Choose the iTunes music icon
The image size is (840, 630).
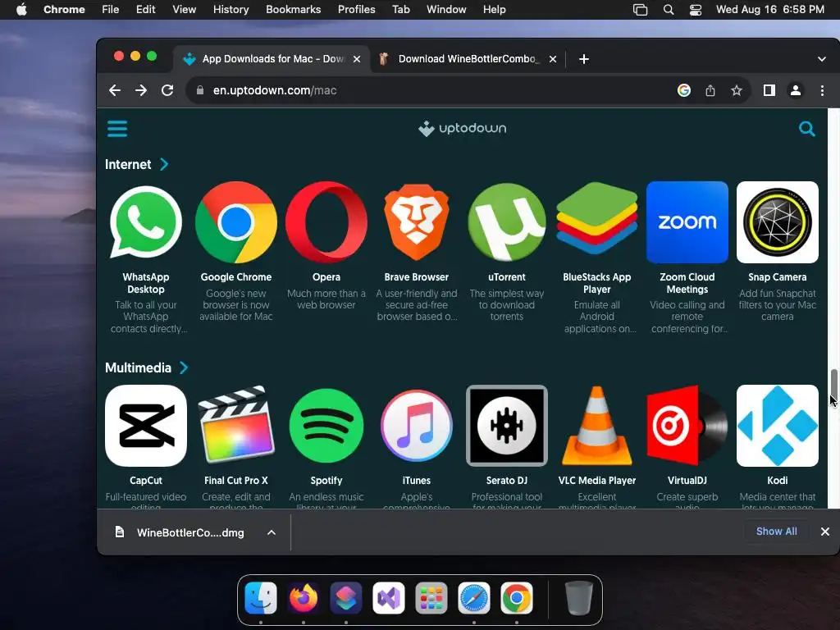[x=416, y=426]
